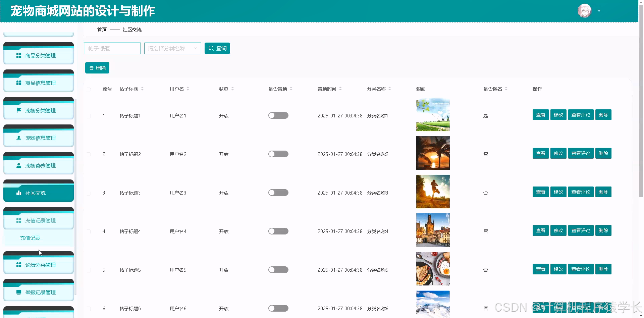Click the 删除 bulk delete button above table
The height and width of the screenshot is (318, 644).
97,68
